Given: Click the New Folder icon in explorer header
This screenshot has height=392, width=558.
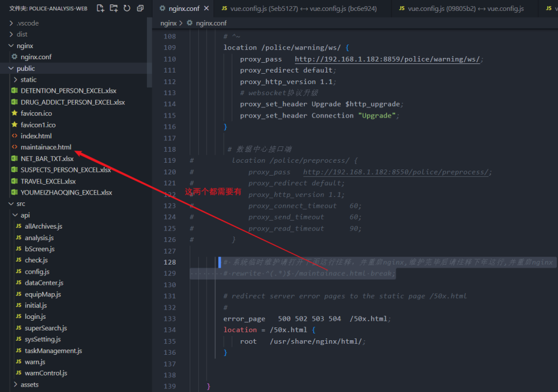Looking at the screenshot, I should point(113,9).
